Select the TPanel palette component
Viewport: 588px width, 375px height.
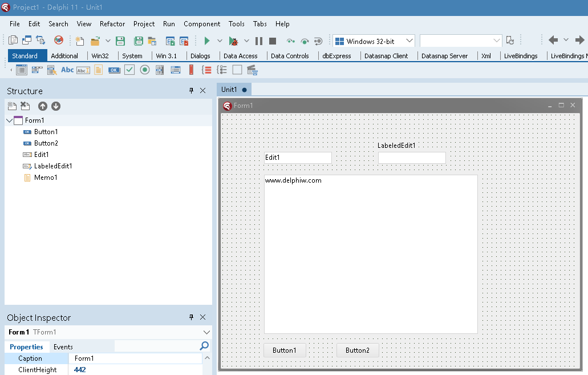point(237,70)
